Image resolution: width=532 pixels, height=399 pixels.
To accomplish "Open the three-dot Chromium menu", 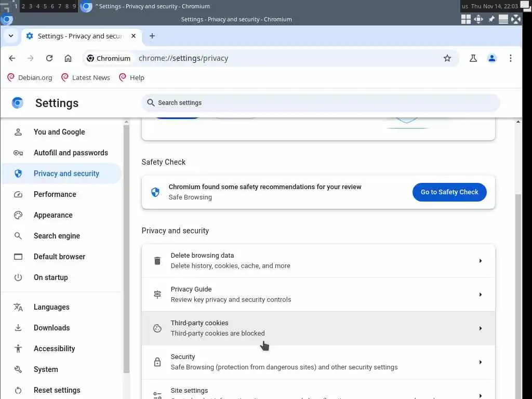I will (510, 58).
